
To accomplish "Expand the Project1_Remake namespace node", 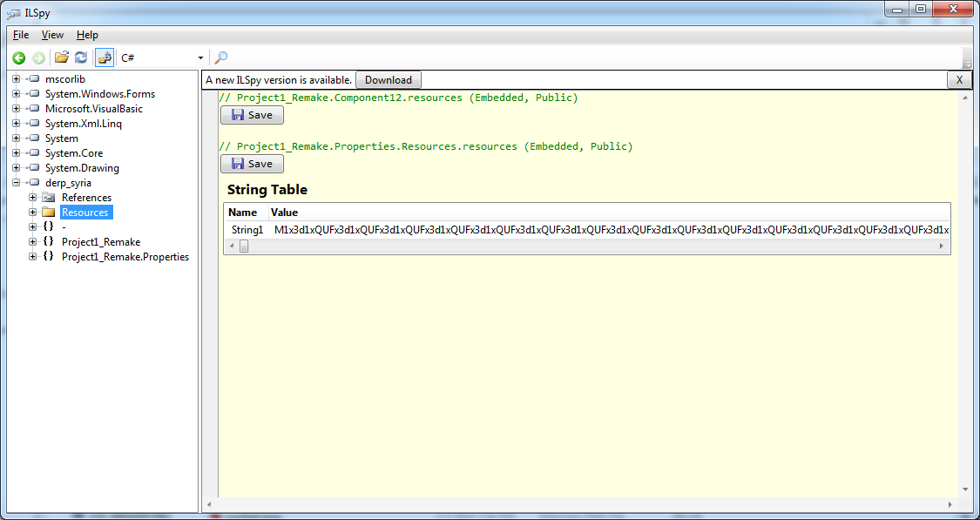I will tap(32, 242).
